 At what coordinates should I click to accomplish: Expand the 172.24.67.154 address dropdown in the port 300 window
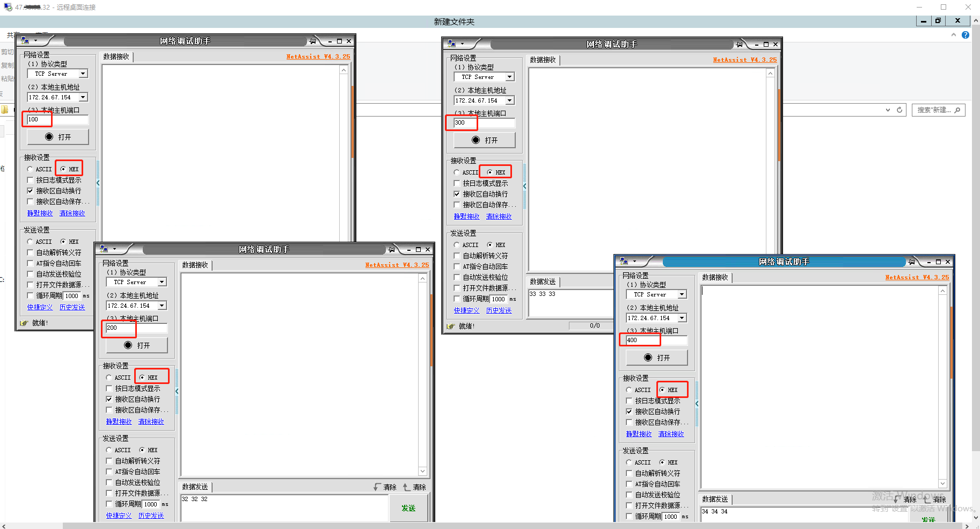coord(510,100)
